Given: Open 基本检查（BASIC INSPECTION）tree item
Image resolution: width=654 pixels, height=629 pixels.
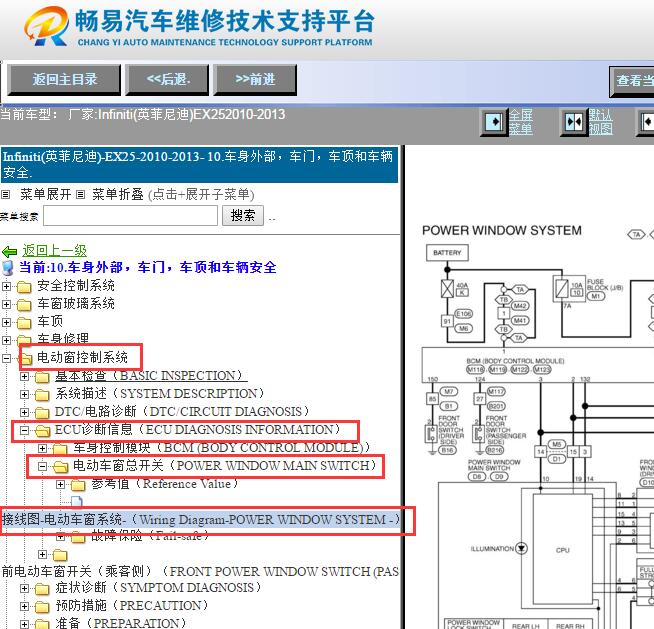Looking at the screenshot, I should point(149,375).
